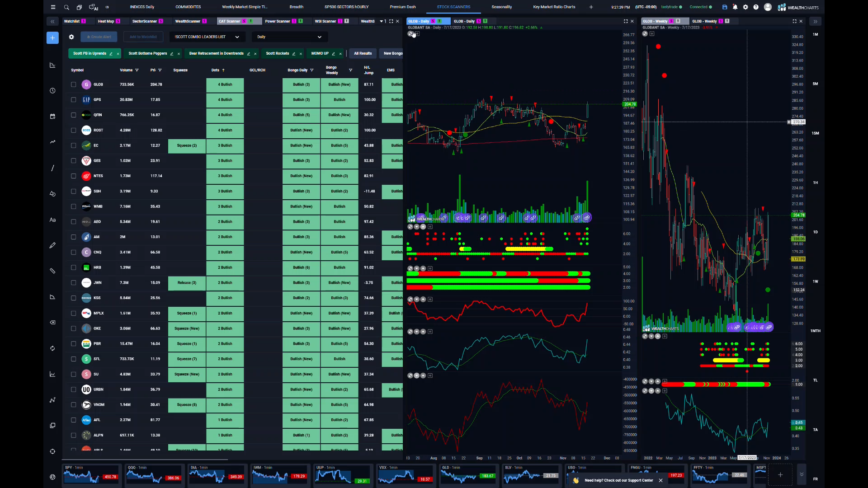Check the GLOB row checkbox
This screenshot has width=868, height=488.
click(x=74, y=84)
